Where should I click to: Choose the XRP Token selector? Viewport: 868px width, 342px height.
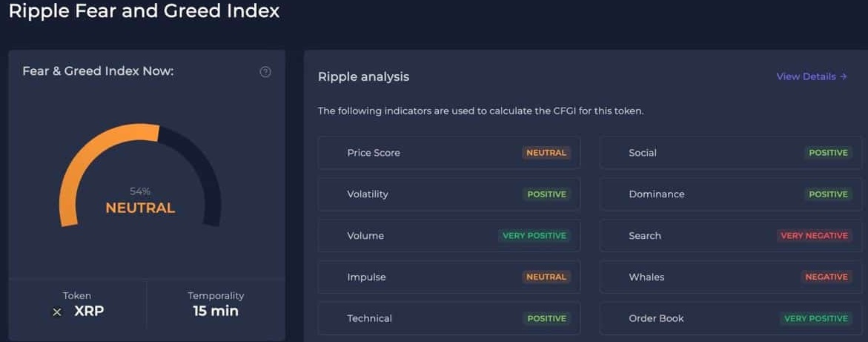(x=78, y=304)
